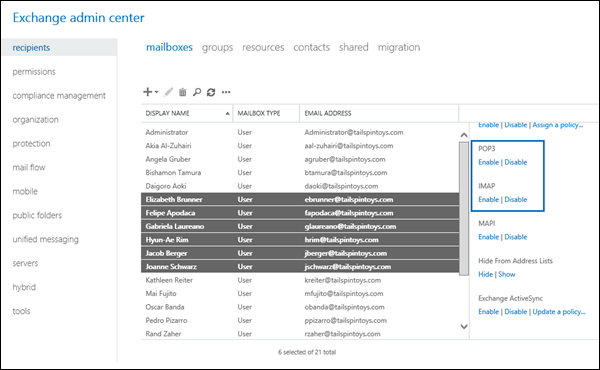Screen dimensions: 600x370
Task: Select the Bishamon Tamura mailbox row
Action: coord(300,173)
